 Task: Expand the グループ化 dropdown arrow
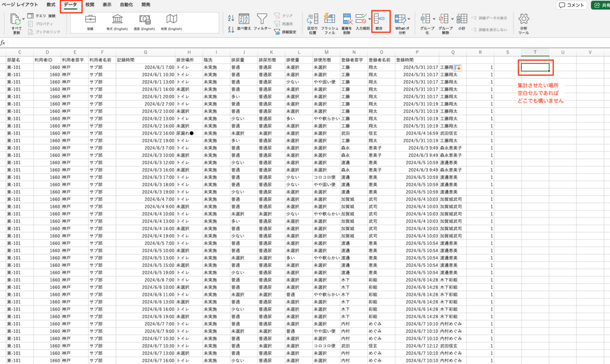pyautogui.click(x=434, y=20)
